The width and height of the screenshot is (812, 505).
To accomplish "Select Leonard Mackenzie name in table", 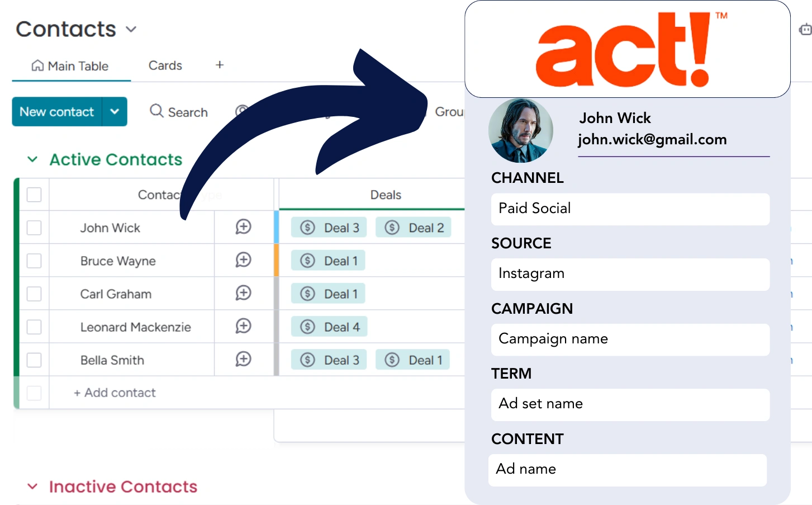I will click(x=136, y=327).
